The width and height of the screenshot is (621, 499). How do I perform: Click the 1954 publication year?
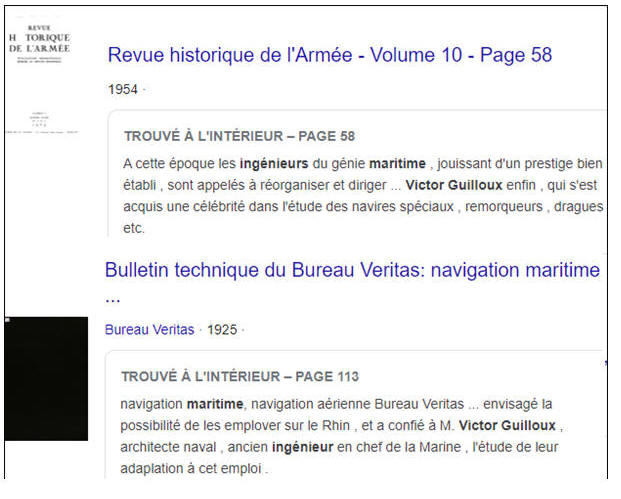point(122,90)
